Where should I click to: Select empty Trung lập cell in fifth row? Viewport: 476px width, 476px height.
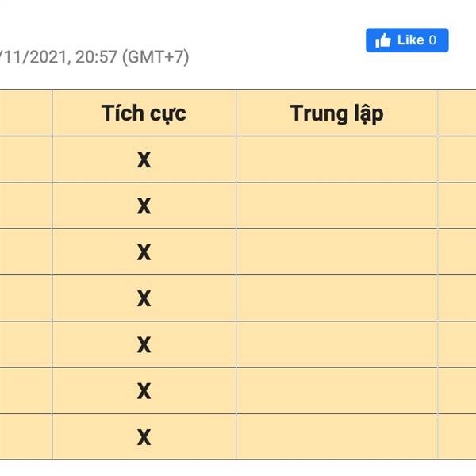click(337, 344)
